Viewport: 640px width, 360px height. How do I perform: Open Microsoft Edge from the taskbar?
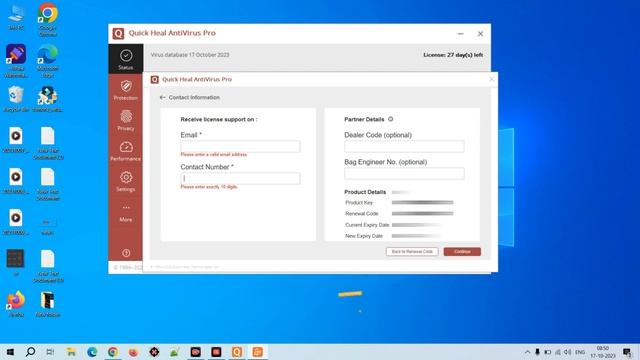[x=92, y=352]
